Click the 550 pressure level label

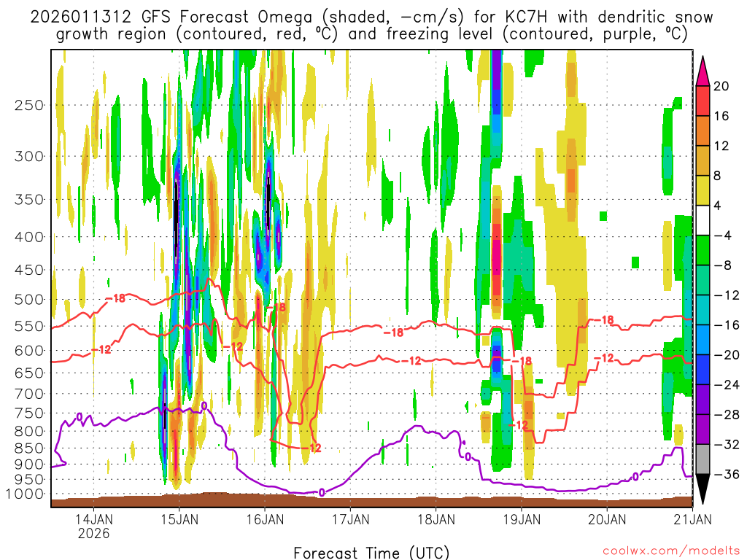click(x=29, y=326)
